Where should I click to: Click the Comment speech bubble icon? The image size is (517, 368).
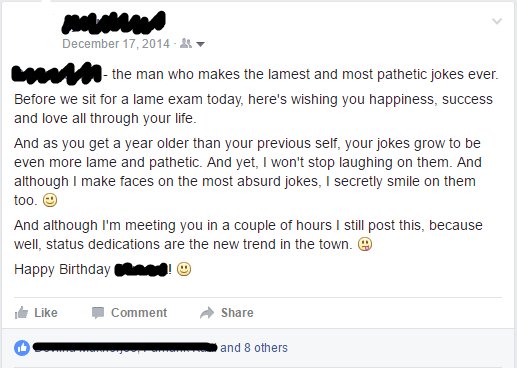pos(98,313)
